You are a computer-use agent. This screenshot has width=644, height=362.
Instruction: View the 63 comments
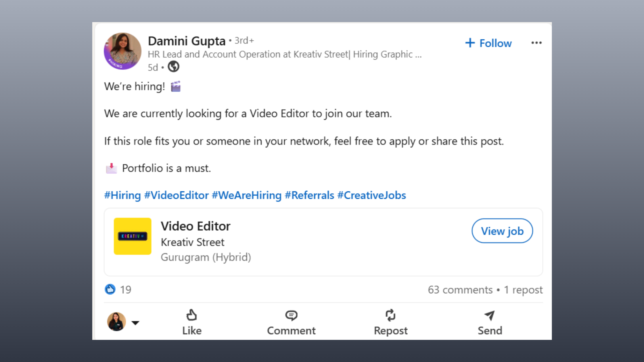click(460, 290)
